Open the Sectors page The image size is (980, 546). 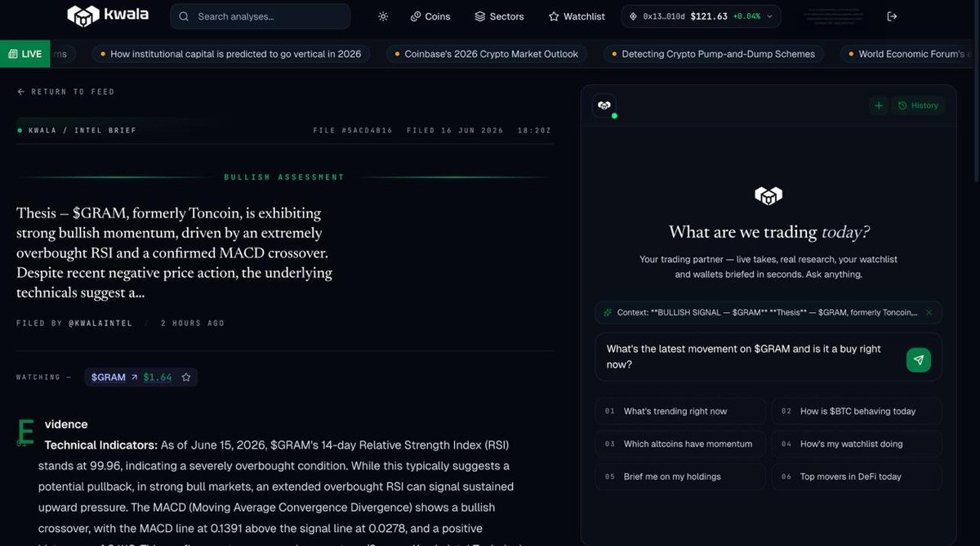point(499,16)
